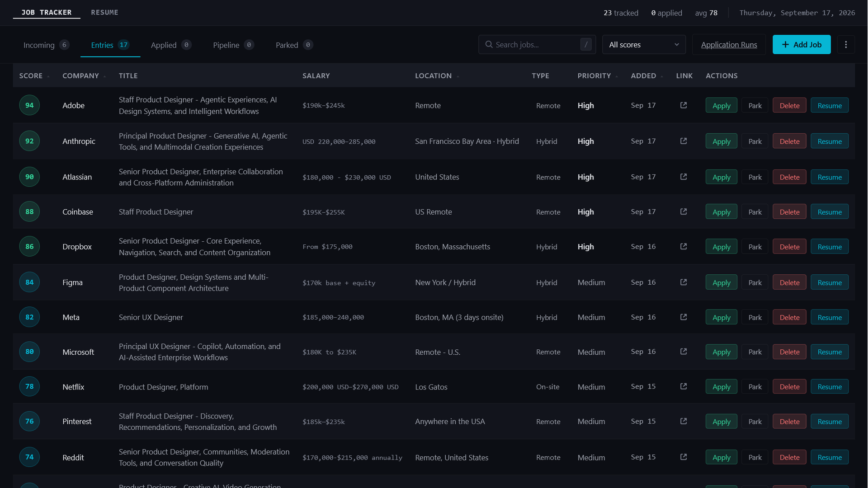Open external link for Meta job

coord(684,317)
